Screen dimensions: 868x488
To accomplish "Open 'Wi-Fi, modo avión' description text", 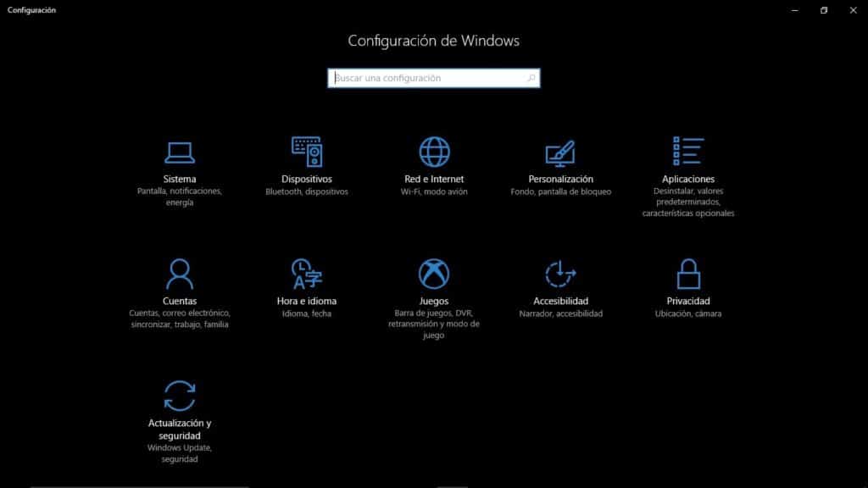I will tap(434, 192).
